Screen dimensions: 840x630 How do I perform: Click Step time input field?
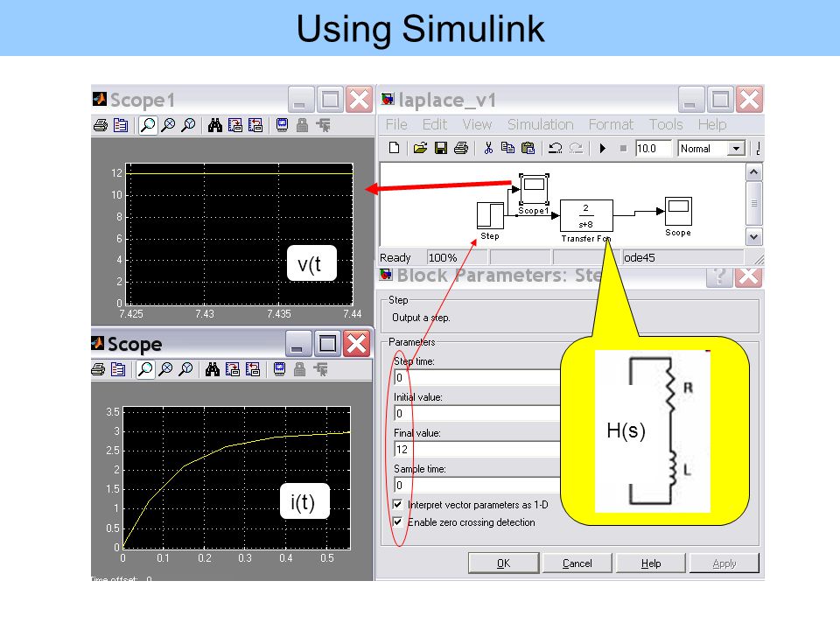[x=477, y=378]
